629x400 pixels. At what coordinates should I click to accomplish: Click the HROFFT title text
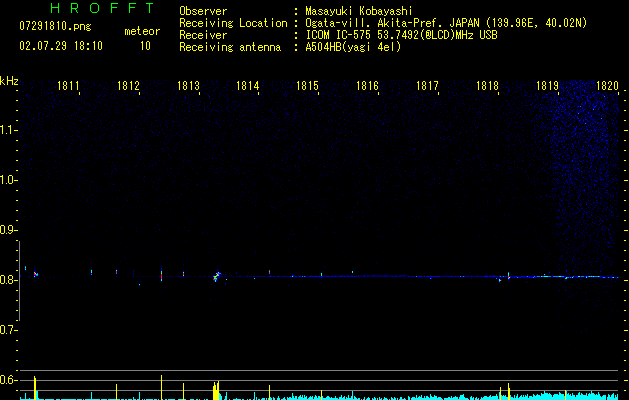(x=102, y=8)
